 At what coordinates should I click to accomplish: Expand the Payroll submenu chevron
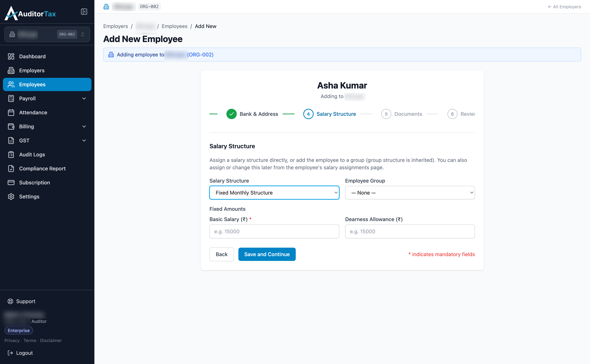pyautogui.click(x=84, y=98)
